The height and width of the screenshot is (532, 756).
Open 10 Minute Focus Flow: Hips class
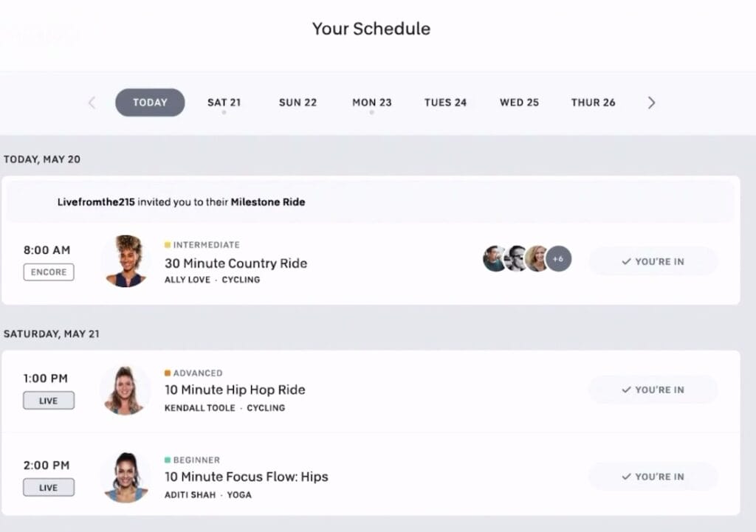point(247,477)
